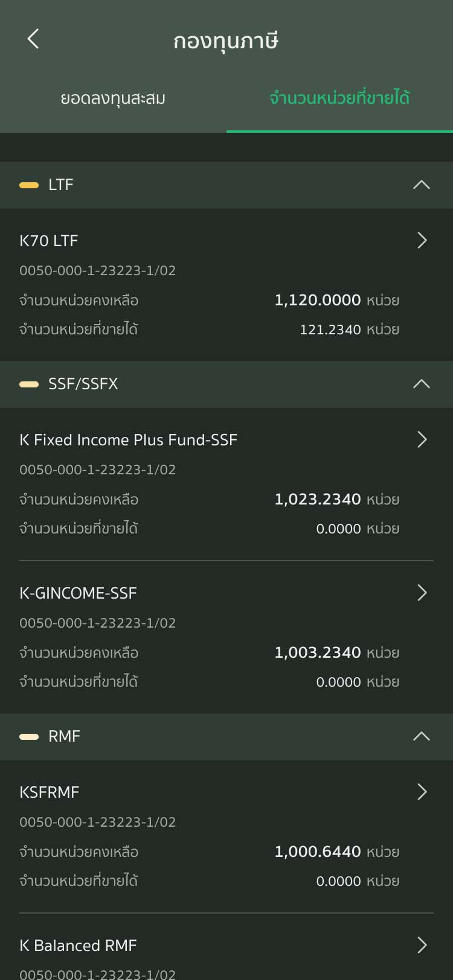
Task: Click the yellow LTF color indicator
Action: click(x=29, y=185)
